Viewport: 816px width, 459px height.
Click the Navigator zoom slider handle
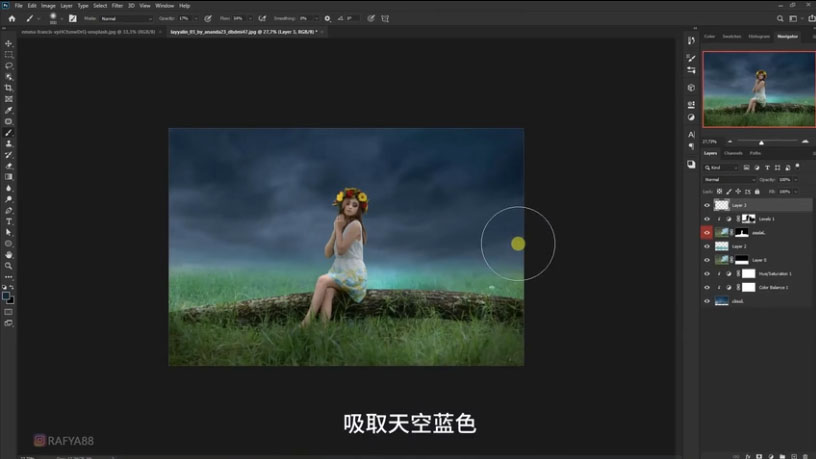(x=761, y=143)
